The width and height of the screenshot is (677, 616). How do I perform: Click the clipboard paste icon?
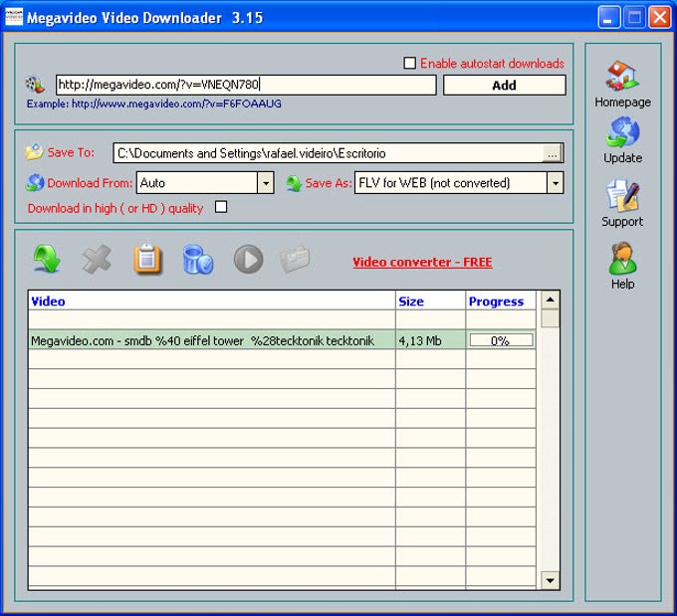(147, 259)
